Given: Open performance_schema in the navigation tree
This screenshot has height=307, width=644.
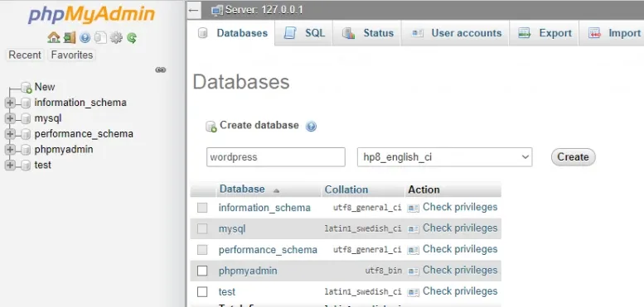Looking at the screenshot, I should click(84, 134).
